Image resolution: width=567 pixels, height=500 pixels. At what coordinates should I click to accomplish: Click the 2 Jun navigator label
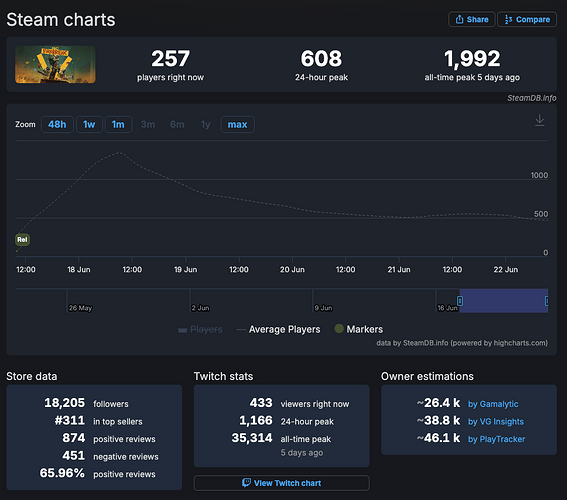tap(200, 308)
